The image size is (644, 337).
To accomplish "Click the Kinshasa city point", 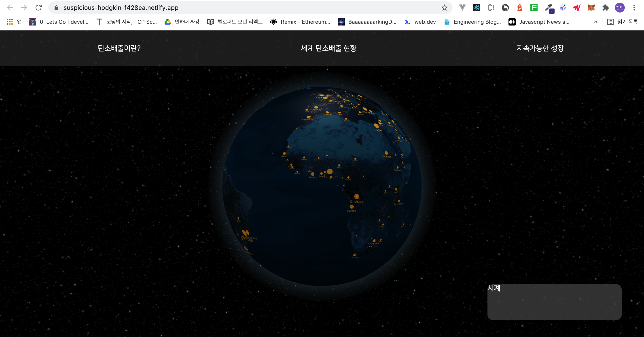I will (356, 197).
